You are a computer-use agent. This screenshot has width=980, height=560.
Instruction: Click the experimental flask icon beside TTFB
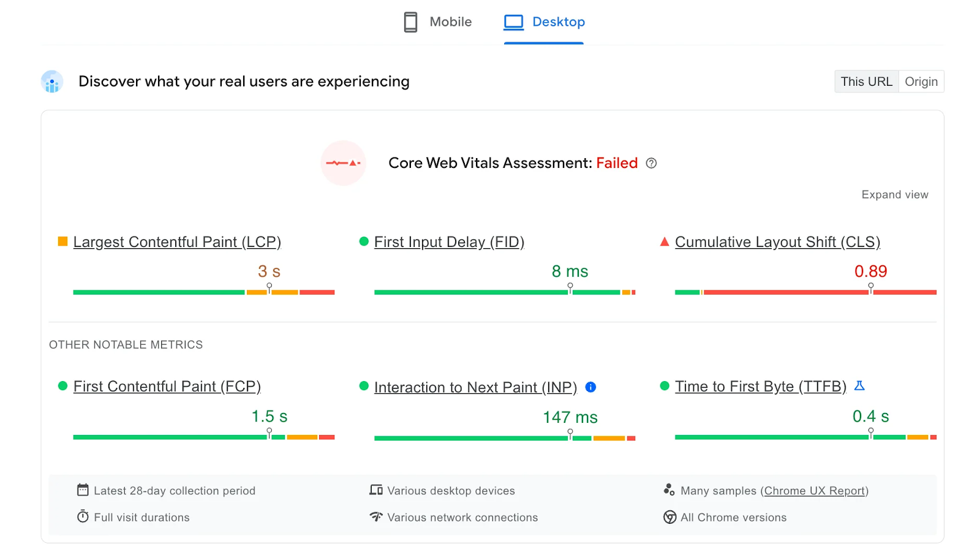[861, 386]
